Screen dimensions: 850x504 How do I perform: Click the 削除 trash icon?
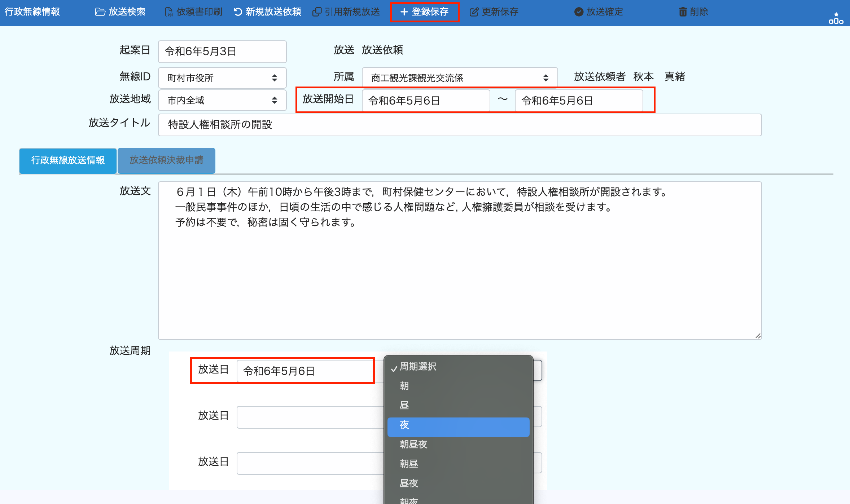(683, 12)
